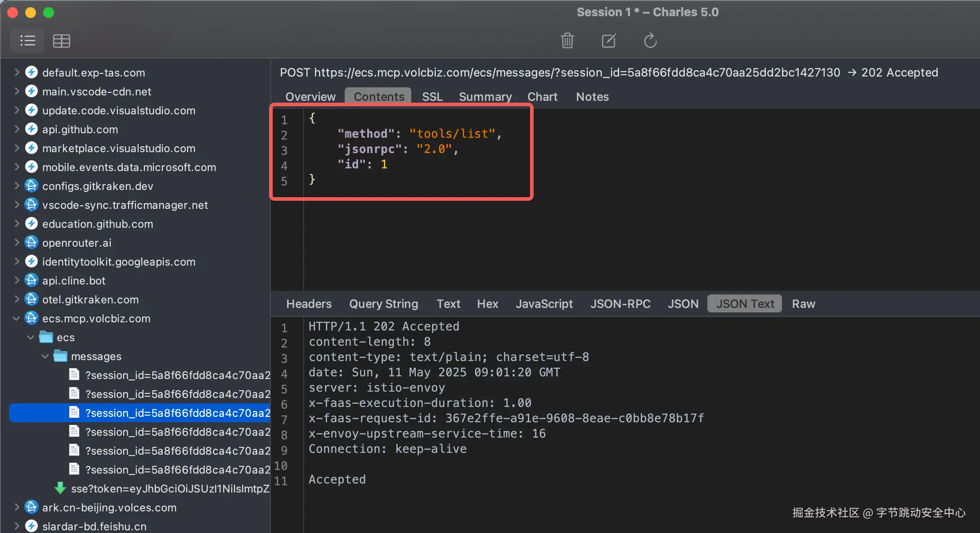This screenshot has height=533, width=980.
Task: Switch to structure list view icon
Action: [27, 41]
